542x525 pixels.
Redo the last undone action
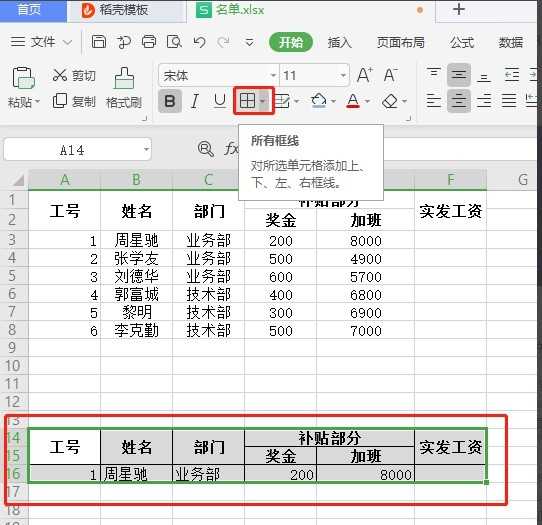pyautogui.click(x=223, y=42)
